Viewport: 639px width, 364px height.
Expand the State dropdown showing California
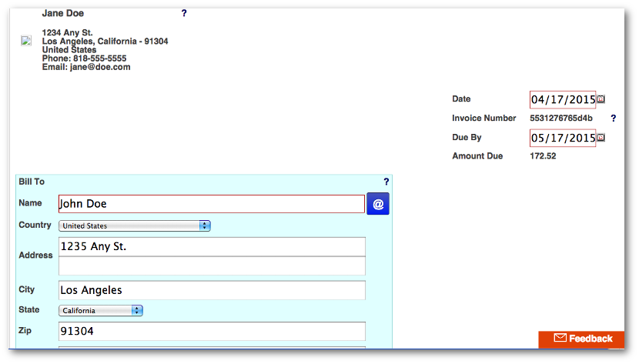pyautogui.click(x=101, y=311)
